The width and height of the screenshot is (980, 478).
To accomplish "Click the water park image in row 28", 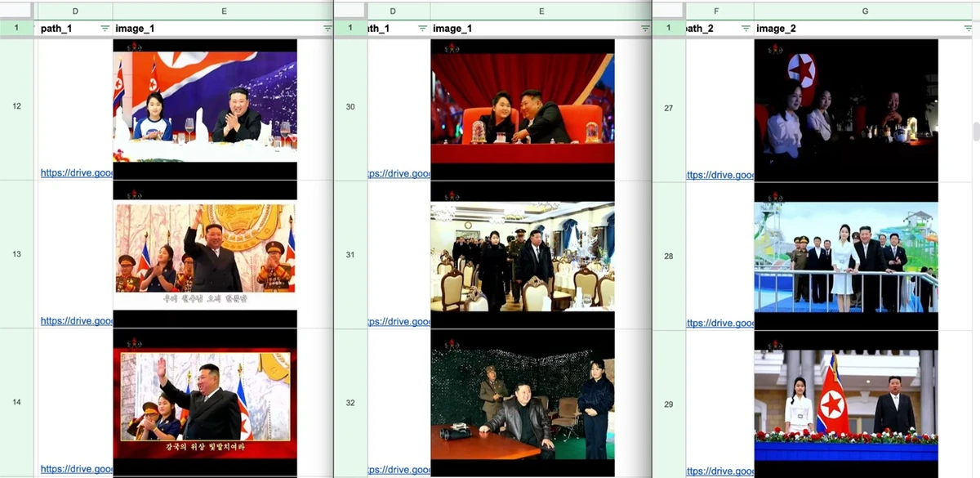I will click(846, 257).
